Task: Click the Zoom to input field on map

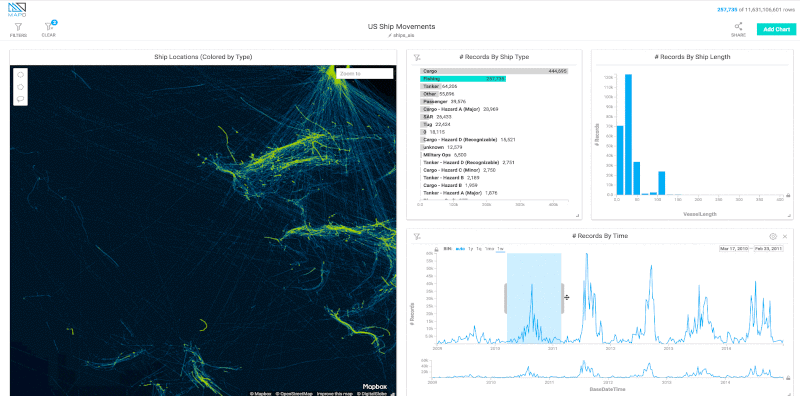Action: click(365, 73)
